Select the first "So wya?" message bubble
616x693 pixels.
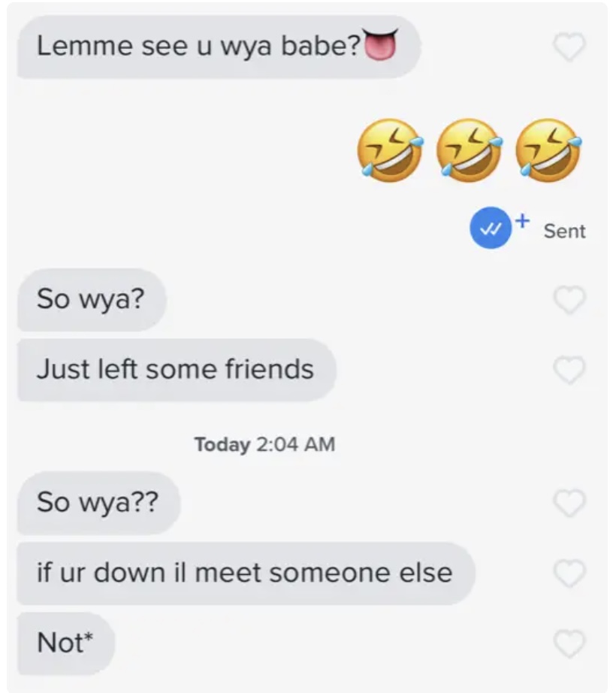92,300
